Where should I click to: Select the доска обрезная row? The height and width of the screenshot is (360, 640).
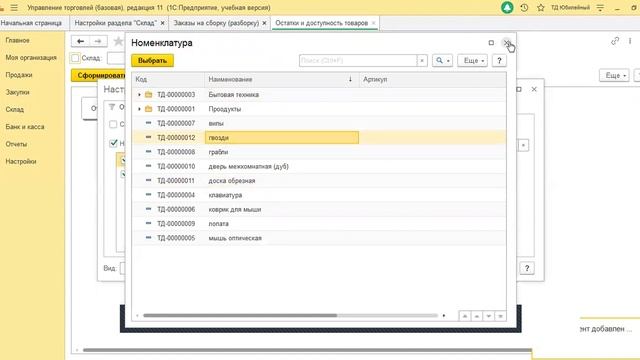click(x=319, y=180)
